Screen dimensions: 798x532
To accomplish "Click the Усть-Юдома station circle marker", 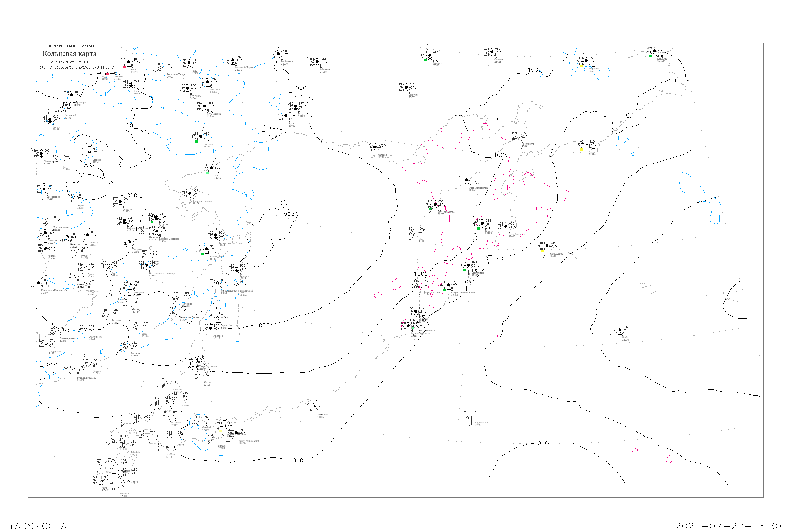I will tap(204, 106).
